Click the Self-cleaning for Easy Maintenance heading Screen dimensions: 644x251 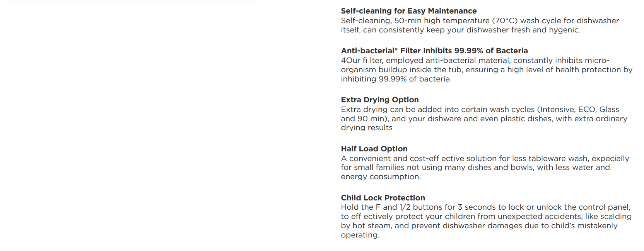pos(408,11)
